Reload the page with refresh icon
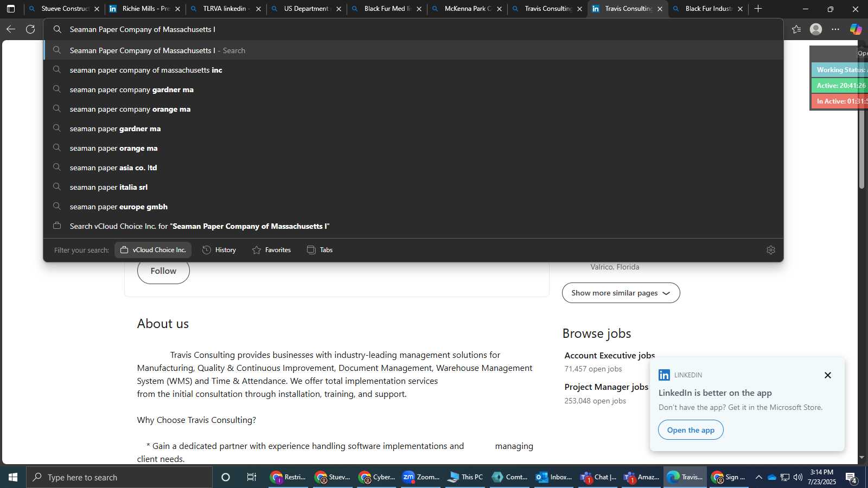868x488 pixels. point(30,29)
